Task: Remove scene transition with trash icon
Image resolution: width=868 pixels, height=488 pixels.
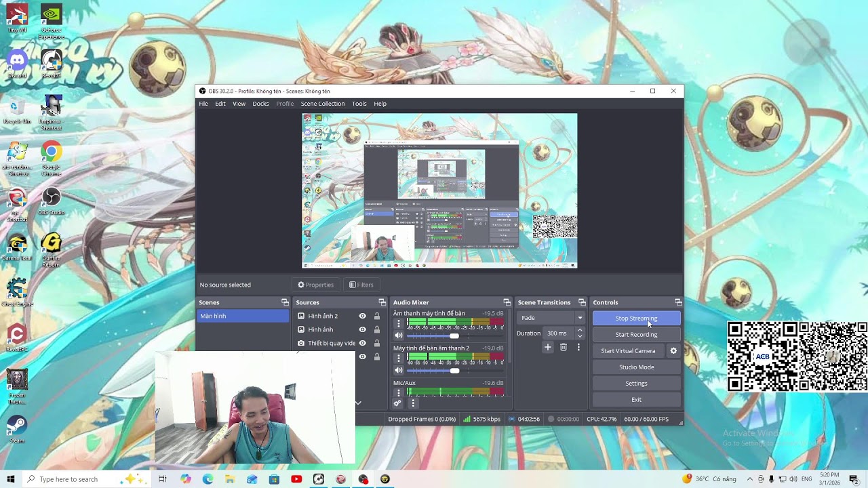Action: pos(564,347)
